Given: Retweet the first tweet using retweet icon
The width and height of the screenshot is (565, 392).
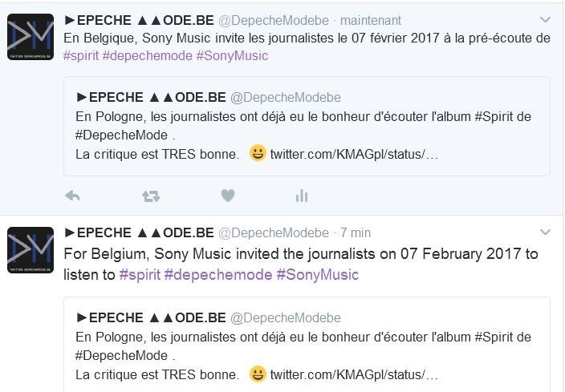Looking at the screenshot, I should pos(151,196).
